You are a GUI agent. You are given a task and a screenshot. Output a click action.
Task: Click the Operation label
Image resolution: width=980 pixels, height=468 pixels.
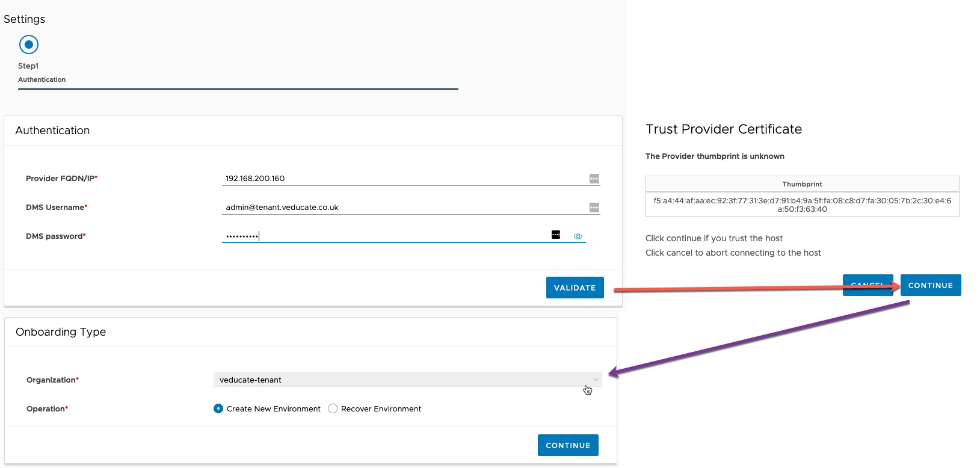pyautogui.click(x=47, y=409)
